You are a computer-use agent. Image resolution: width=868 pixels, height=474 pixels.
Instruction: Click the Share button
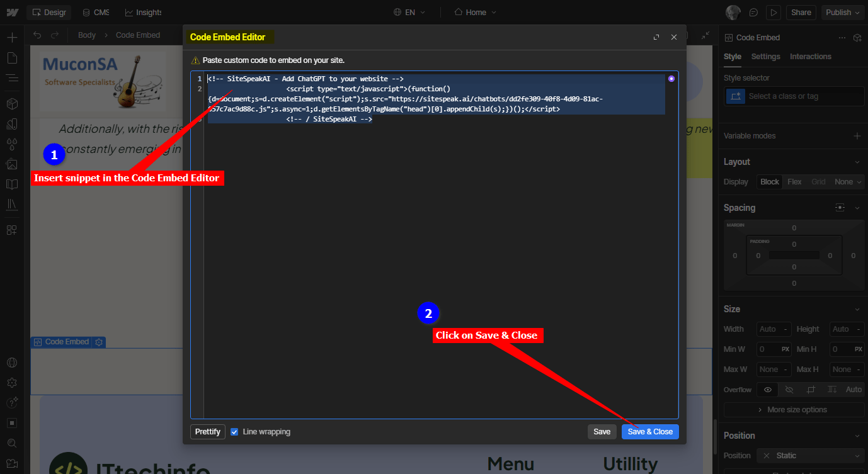point(801,12)
